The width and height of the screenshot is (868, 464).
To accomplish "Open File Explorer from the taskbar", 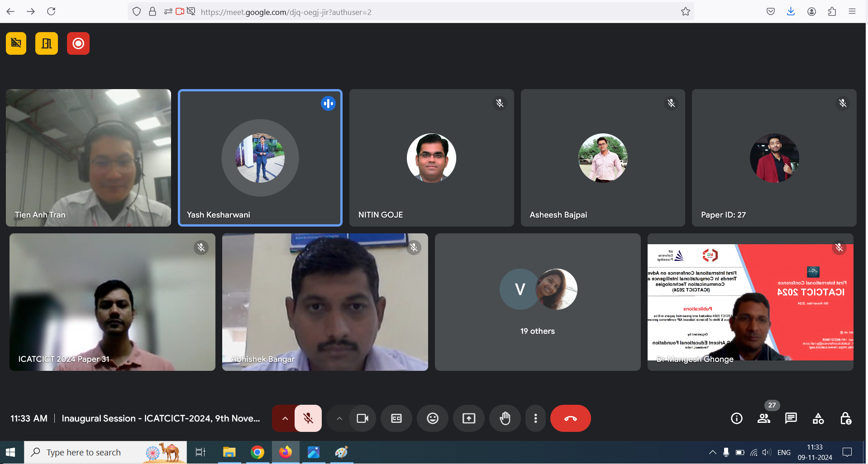I will [229, 452].
